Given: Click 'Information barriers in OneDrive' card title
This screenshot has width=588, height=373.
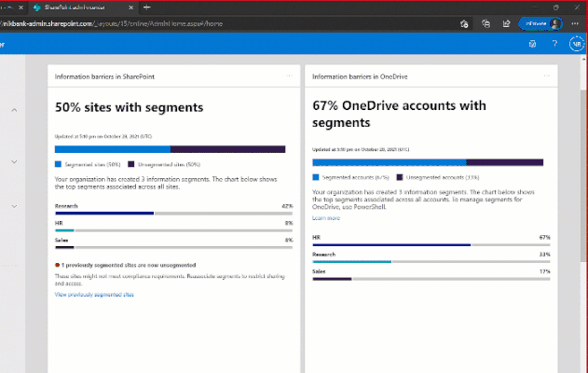Looking at the screenshot, I should 360,76.
